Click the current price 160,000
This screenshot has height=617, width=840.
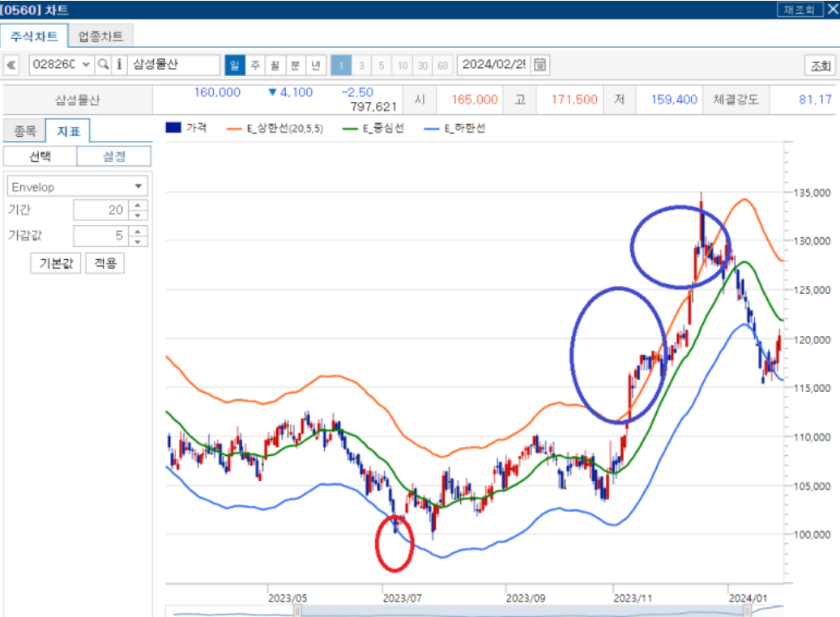(x=217, y=92)
